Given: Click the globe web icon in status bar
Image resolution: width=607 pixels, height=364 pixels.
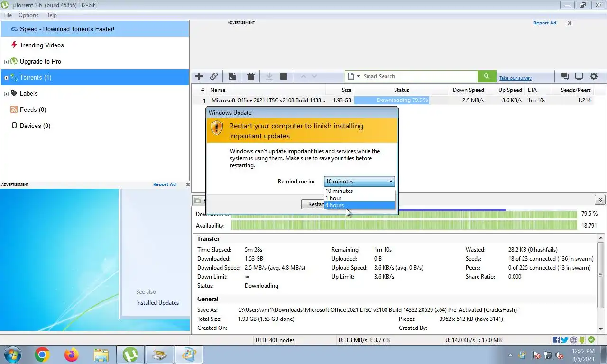Looking at the screenshot, I should click(x=574, y=340).
